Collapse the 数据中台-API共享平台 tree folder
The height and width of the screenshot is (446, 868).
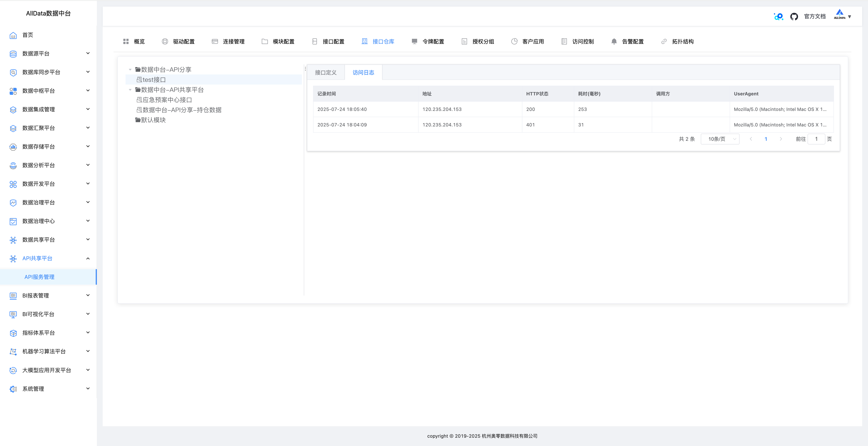pos(130,90)
